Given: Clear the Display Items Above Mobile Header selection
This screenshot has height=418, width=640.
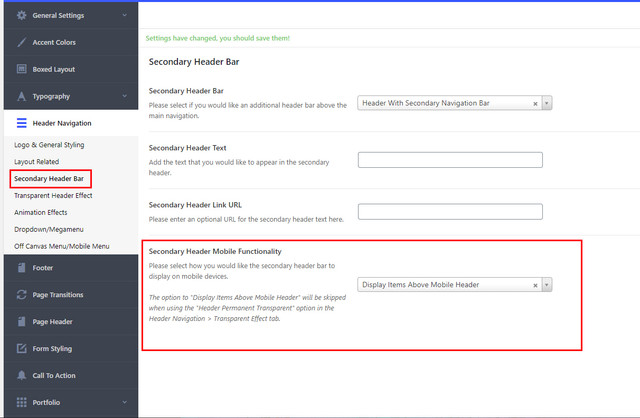Looking at the screenshot, I should tap(535, 285).
